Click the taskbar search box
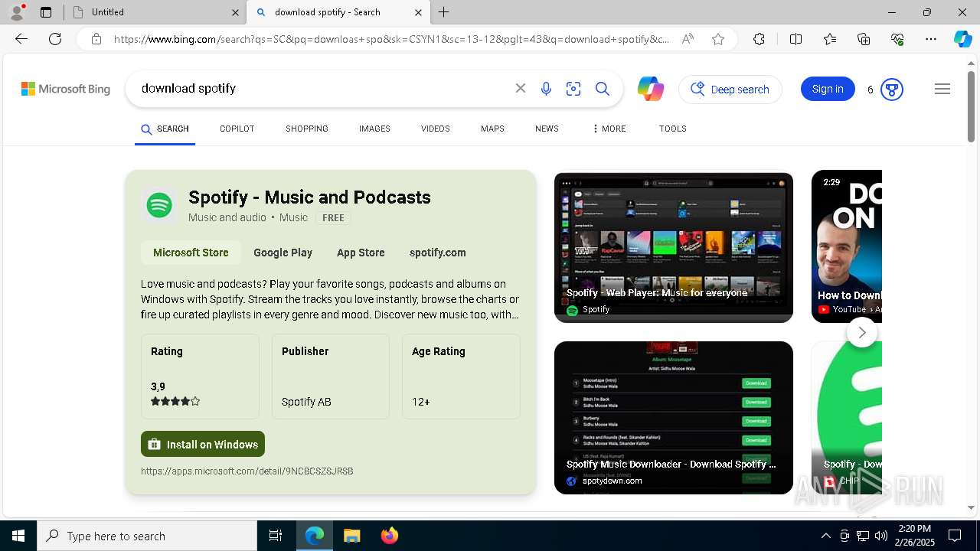This screenshot has height=551, width=980. coord(147,536)
